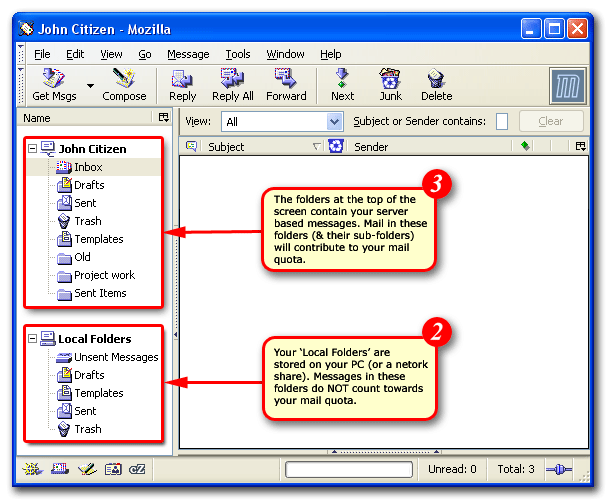This screenshot has height=500, width=607.
Task: Open the Message menu
Action: [x=188, y=54]
